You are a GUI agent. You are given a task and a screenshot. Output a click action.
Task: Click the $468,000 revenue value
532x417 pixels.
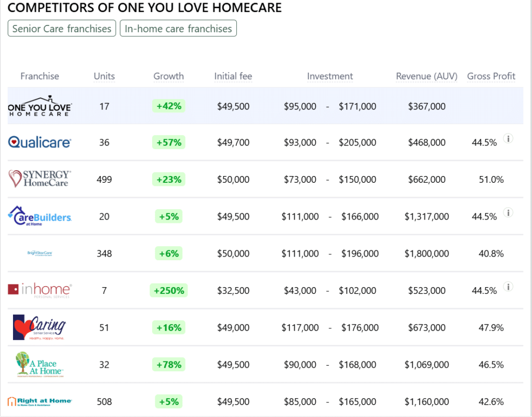tap(427, 142)
